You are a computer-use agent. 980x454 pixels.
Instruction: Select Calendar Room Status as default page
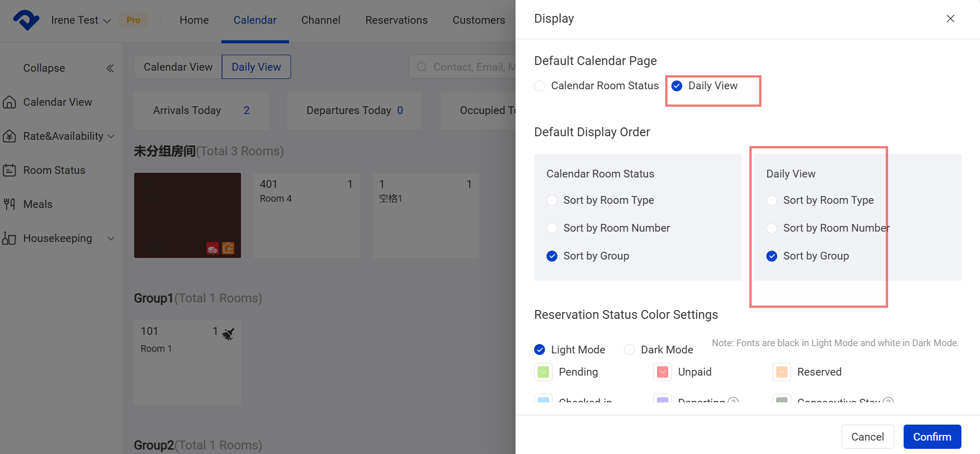point(540,86)
